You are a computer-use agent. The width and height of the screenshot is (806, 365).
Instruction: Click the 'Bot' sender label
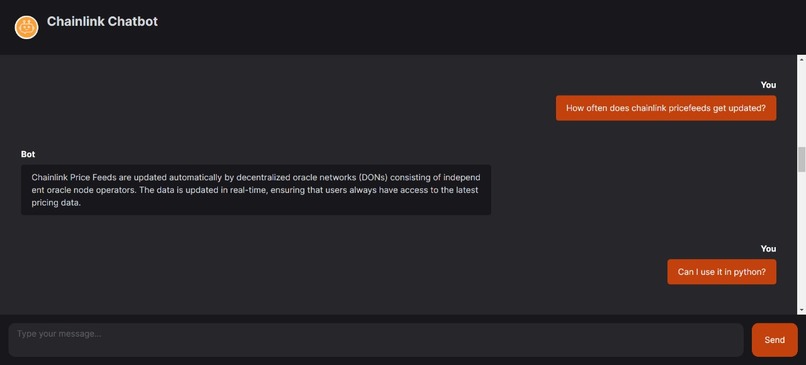pos(28,154)
